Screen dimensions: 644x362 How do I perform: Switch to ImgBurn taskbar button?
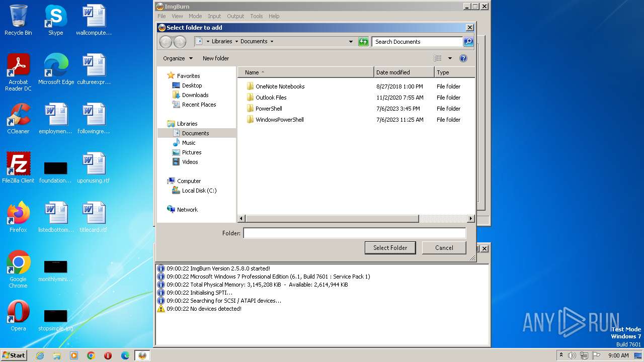coord(142,355)
